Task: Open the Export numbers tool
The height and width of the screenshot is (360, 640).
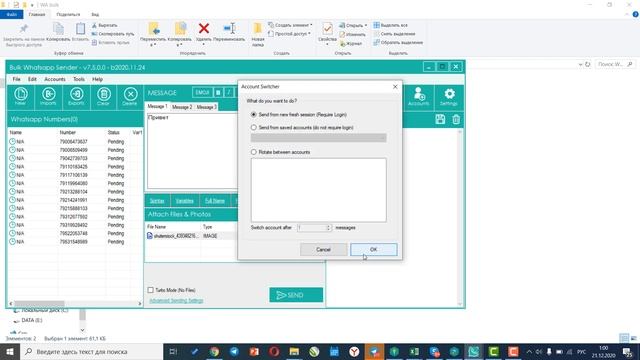Action: [x=76, y=97]
